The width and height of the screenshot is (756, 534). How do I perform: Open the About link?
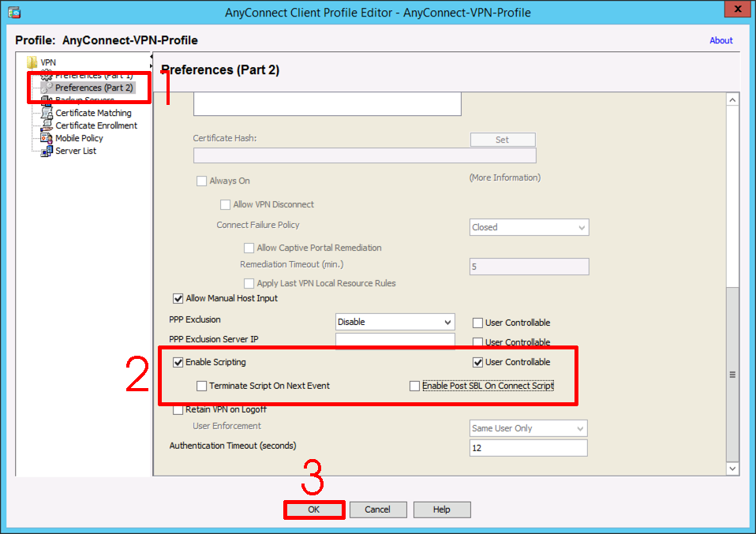tap(720, 40)
